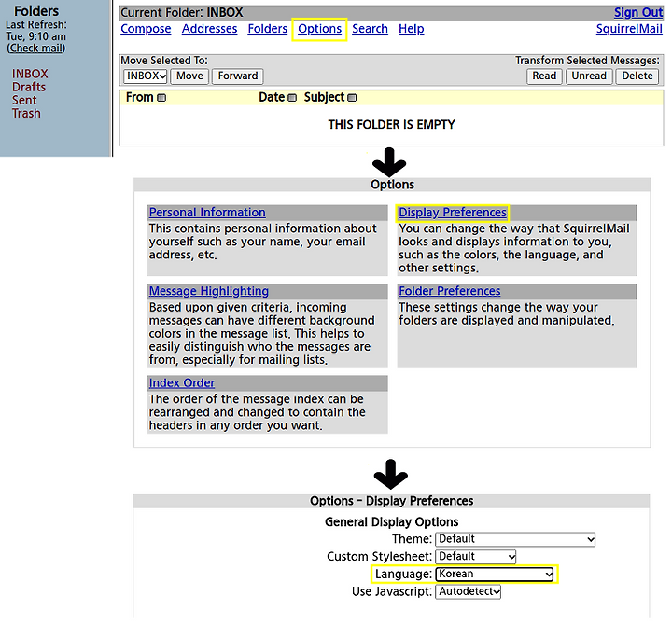Visit the SquirrelMail link
Screen dimensions: 672x624
tap(629, 29)
